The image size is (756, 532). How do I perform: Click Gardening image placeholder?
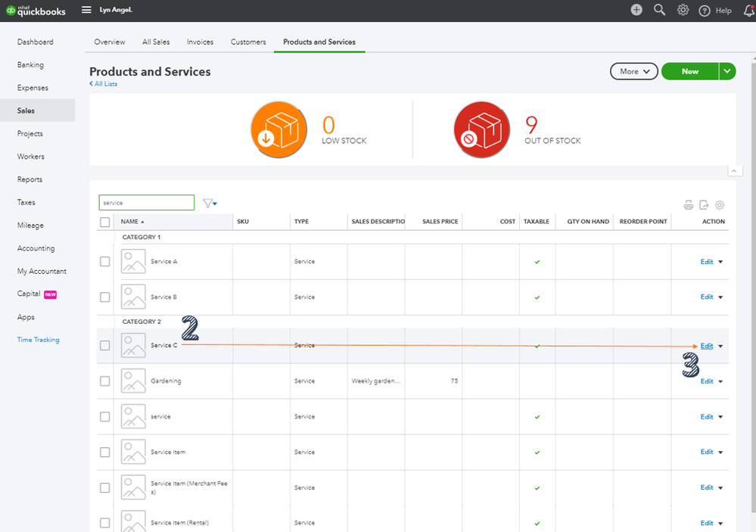[133, 381]
